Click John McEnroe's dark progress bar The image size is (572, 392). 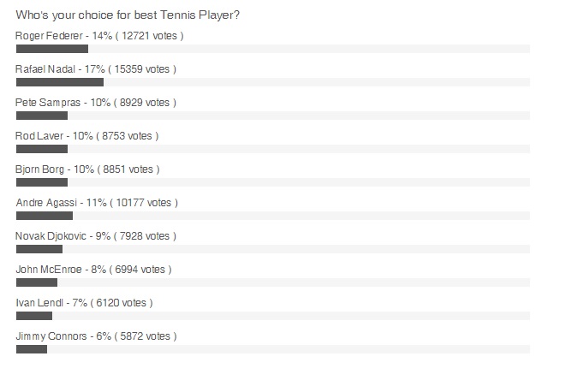click(x=37, y=282)
